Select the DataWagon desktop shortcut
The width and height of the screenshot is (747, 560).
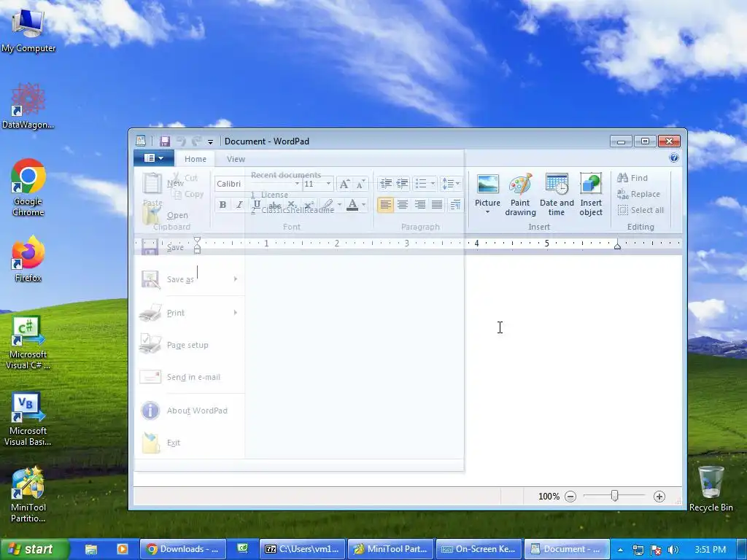click(28, 106)
